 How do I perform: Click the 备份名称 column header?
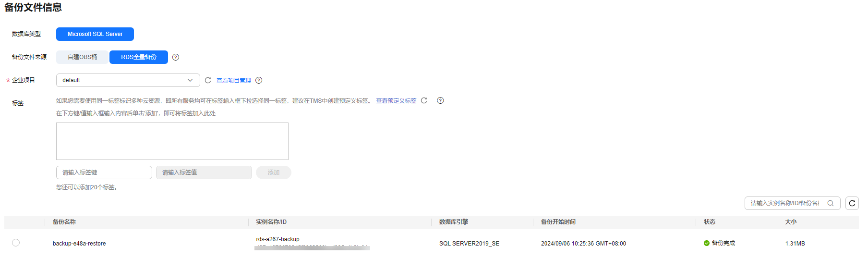64,222
